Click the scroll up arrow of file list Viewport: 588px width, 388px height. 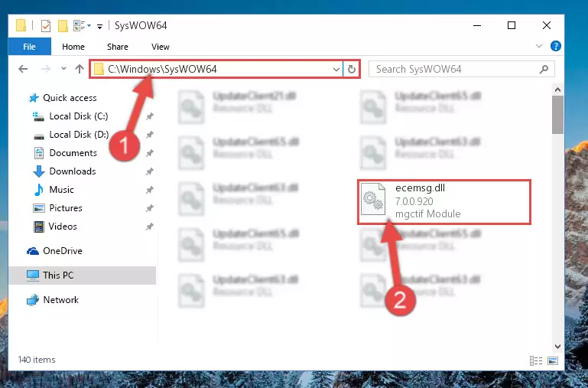[x=557, y=90]
